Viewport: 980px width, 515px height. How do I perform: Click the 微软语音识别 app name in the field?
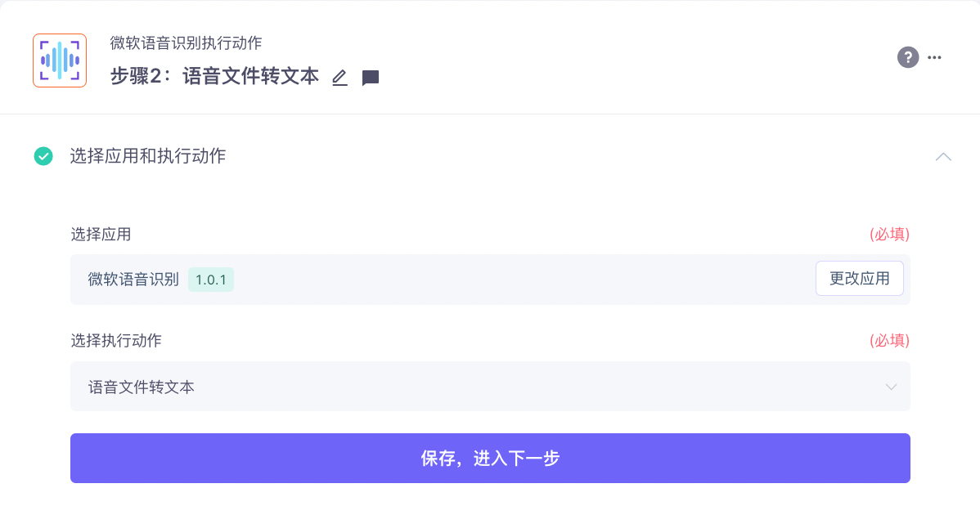point(133,279)
